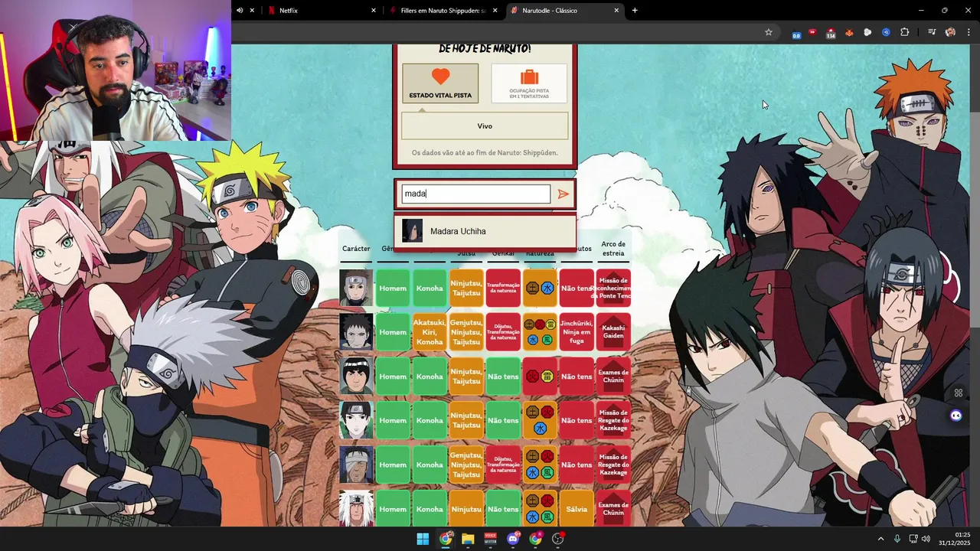Open Discord from the taskbar
Viewport: 980px width, 551px height.
pos(513,539)
